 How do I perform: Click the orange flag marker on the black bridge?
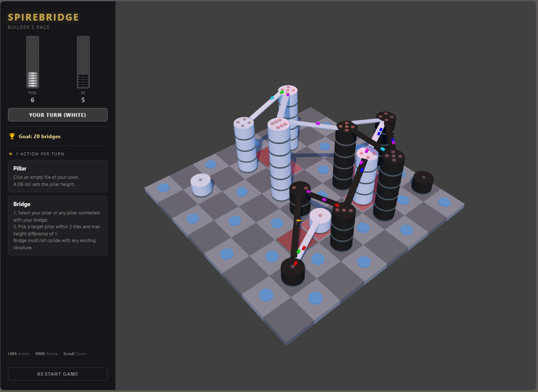(299, 220)
